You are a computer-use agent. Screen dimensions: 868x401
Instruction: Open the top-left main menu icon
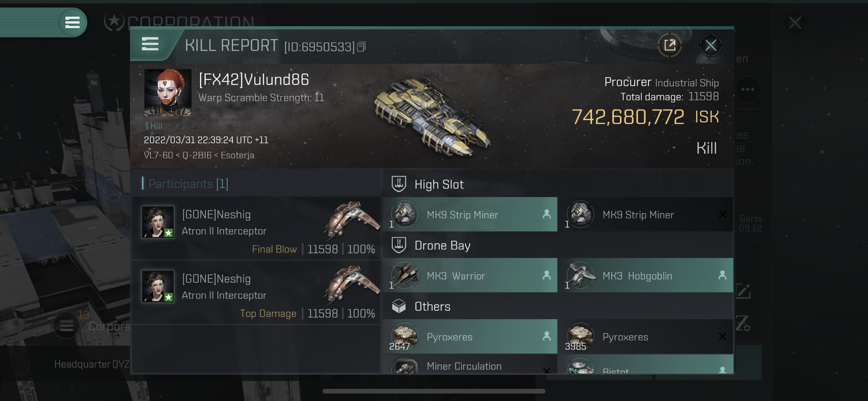point(72,22)
